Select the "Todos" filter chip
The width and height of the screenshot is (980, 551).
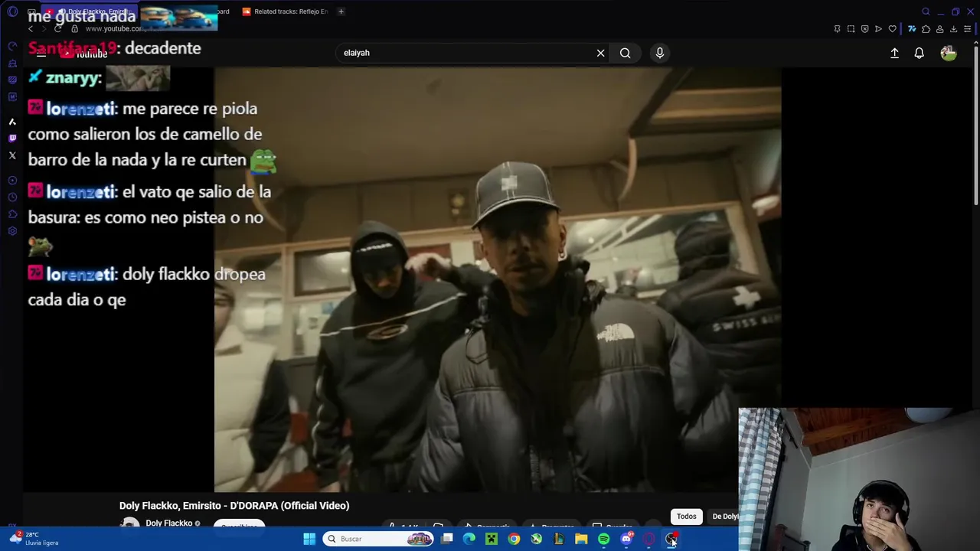(686, 517)
